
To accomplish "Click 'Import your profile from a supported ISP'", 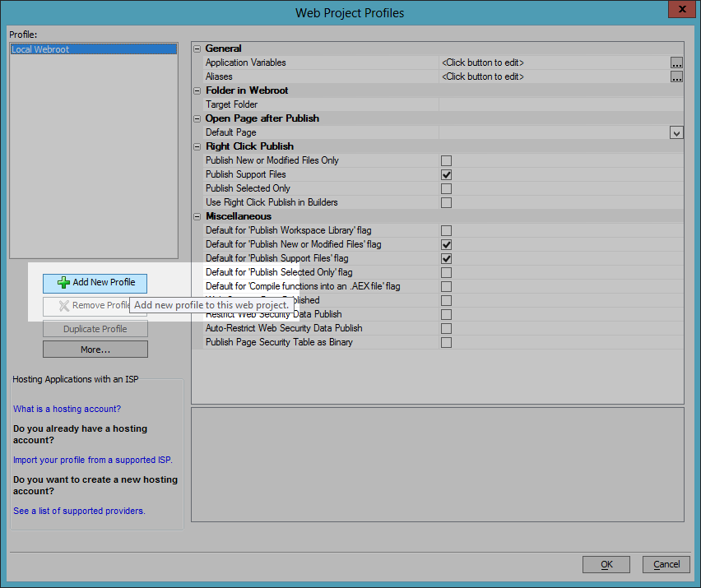I will [x=92, y=460].
